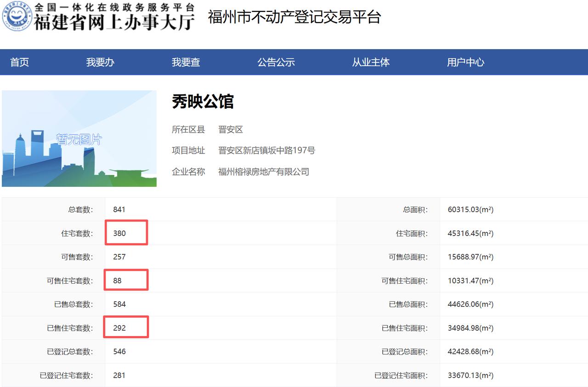Click registered residential units value 281
This screenshot has height=387, width=588.
click(x=119, y=376)
